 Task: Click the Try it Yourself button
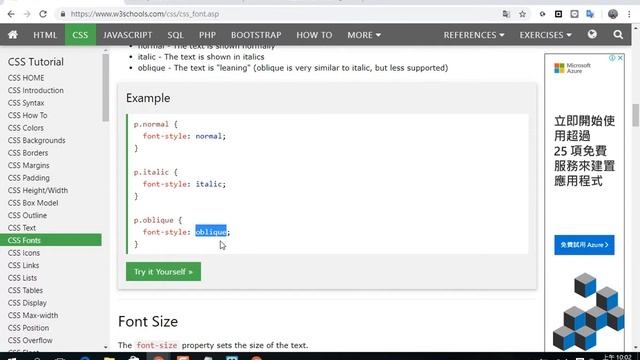click(163, 271)
